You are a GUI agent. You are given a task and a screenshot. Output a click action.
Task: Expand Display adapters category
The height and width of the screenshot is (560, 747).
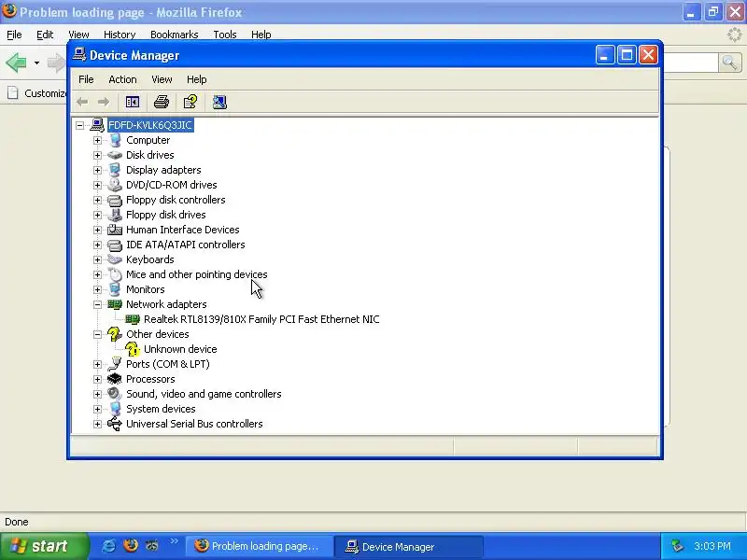coord(98,170)
